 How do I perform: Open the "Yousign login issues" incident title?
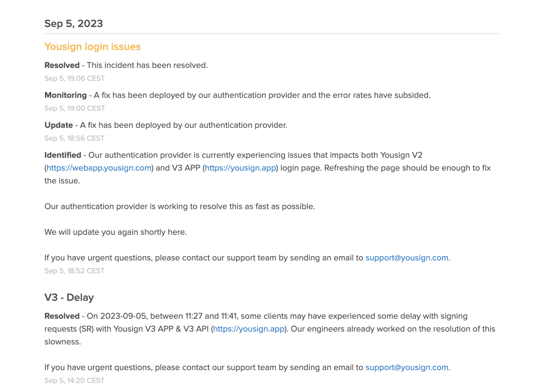92,47
